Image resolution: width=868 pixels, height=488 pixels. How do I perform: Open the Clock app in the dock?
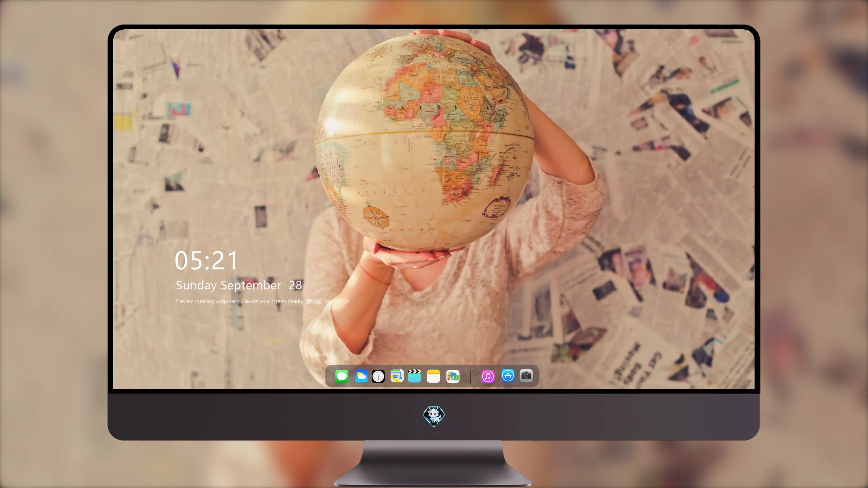(x=378, y=376)
